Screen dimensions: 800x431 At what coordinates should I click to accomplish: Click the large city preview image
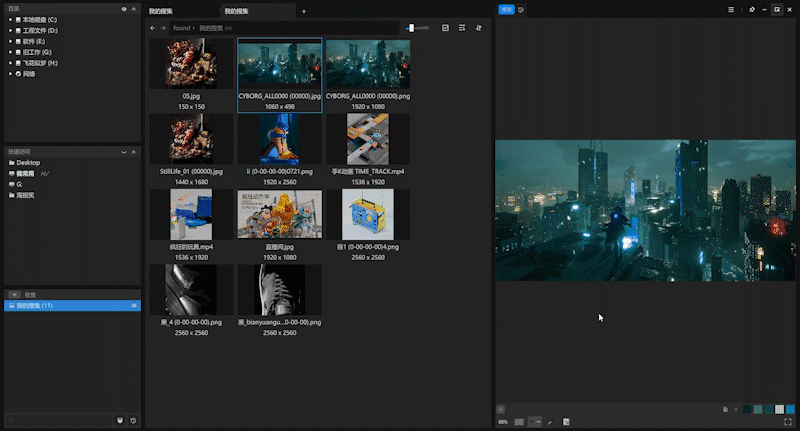[x=645, y=210]
